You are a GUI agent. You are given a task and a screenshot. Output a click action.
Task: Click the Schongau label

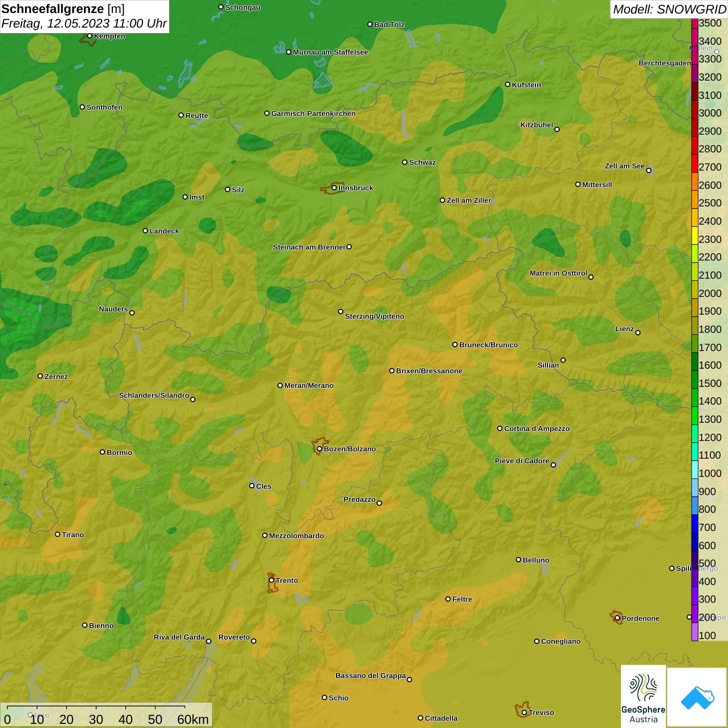point(243,7)
